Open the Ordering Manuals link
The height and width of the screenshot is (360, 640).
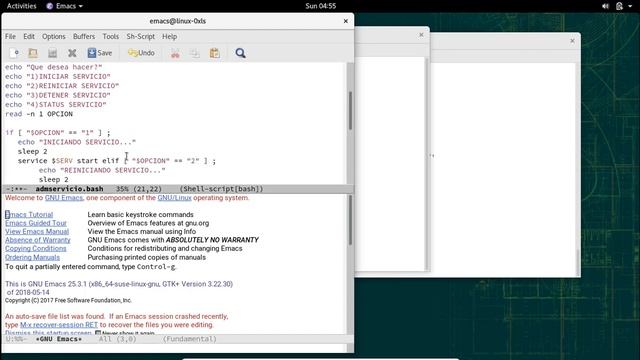[33, 257]
